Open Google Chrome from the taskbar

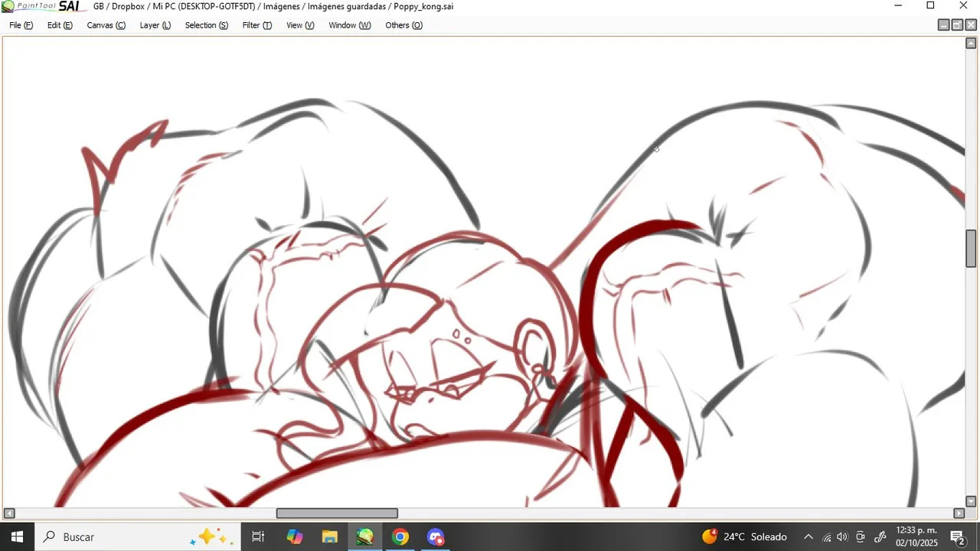click(400, 536)
